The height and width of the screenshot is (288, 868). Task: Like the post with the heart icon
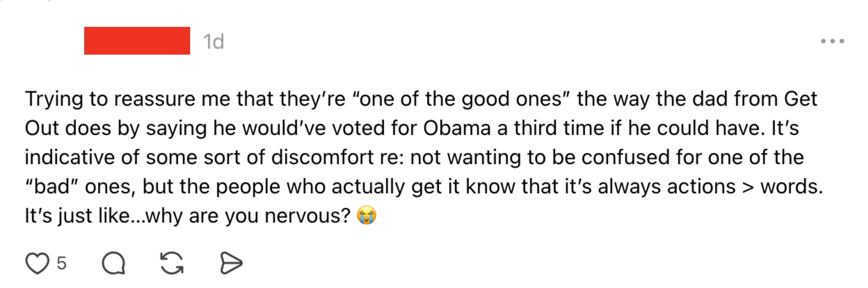(x=37, y=263)
